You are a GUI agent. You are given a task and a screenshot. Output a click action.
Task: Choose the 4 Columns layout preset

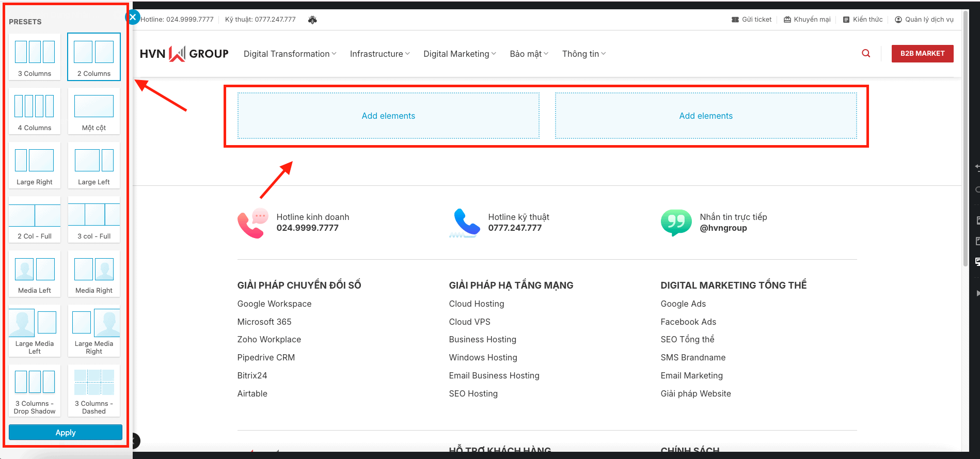click(35, 111)
